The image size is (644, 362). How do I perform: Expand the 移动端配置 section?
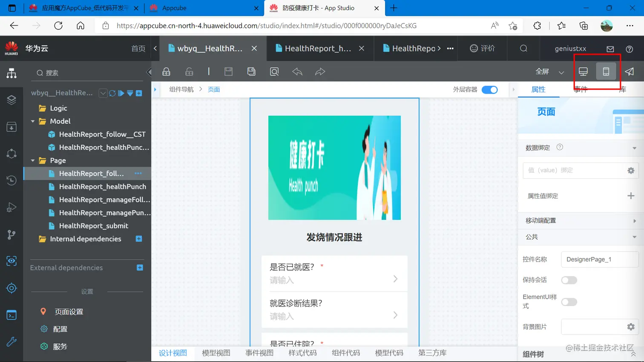coord(581,220)
